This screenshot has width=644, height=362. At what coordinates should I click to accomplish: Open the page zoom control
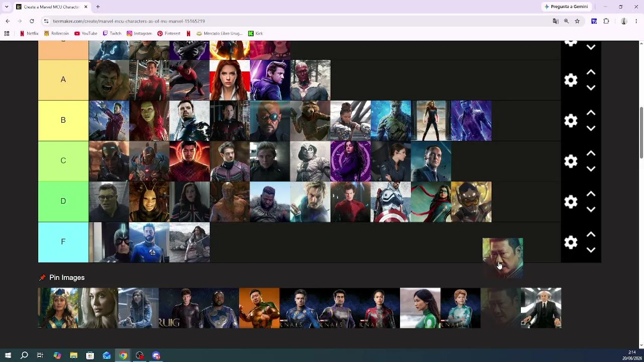pyautogui.click(x=567, y=21)
